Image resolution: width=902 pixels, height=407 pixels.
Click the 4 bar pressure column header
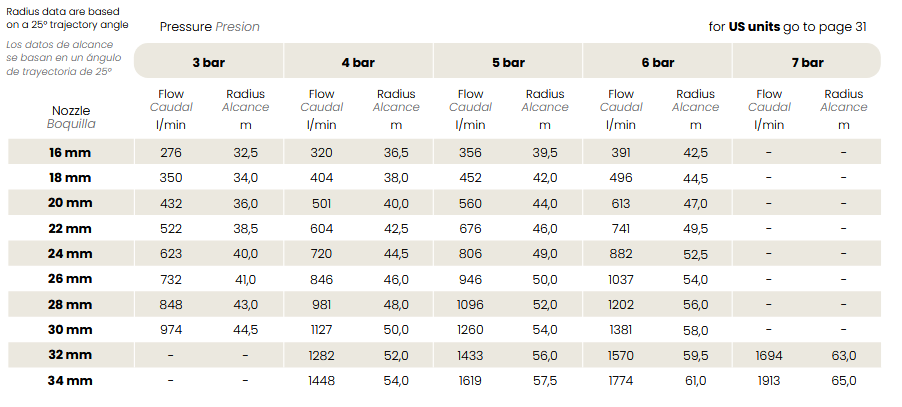click(x=358, y=62)
